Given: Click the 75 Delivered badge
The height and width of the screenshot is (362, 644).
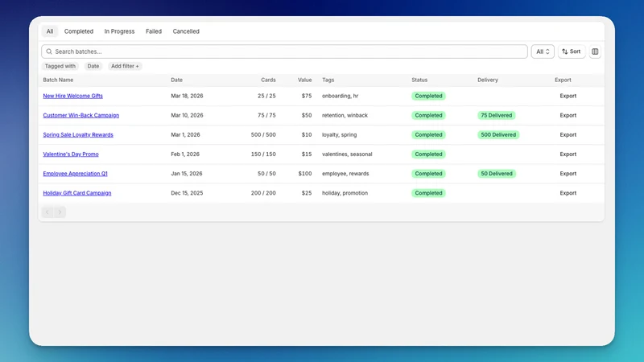Looking at the screenshot, I should [x=496, y=115].
